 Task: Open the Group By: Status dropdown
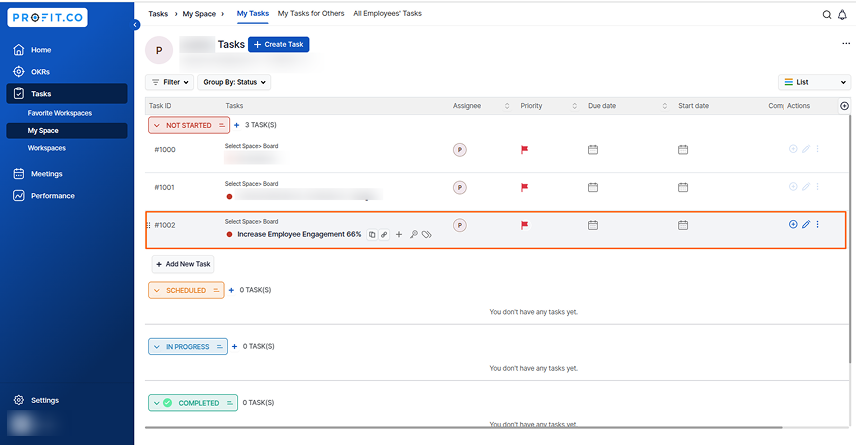click(x=234, y=82)
